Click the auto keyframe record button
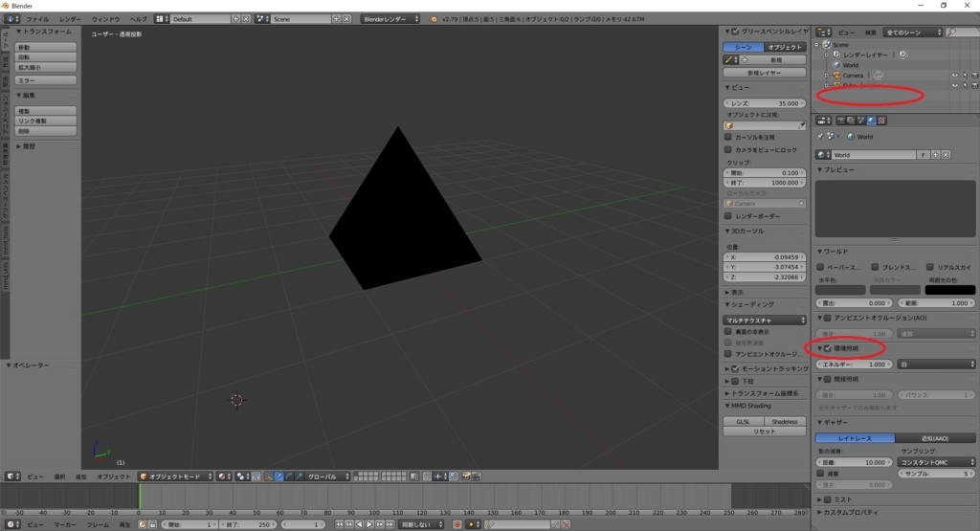Viewport: 980px width, 531px height. 457,524
